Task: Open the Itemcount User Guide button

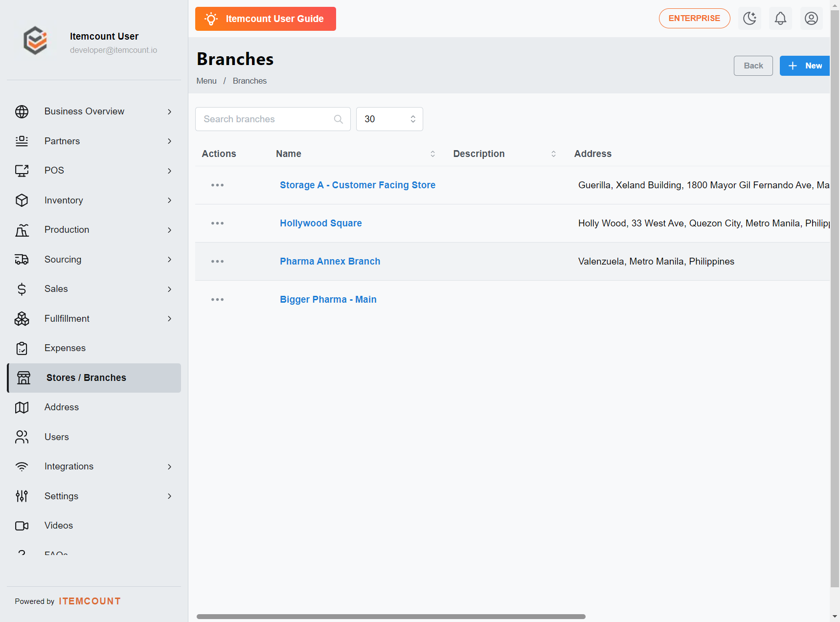Action: [x=266, y=19]
